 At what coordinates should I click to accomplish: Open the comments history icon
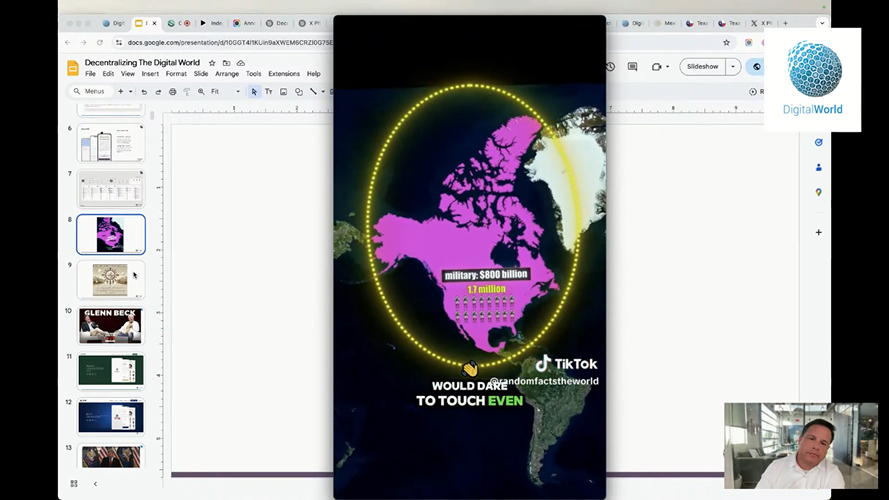tap(632, 67)
